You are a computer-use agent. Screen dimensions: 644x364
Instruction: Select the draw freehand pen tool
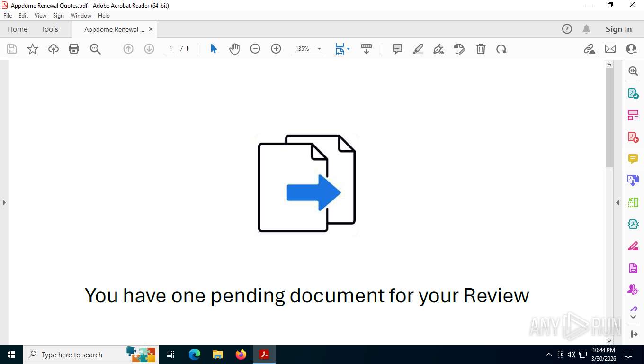[x=439, y=49]
